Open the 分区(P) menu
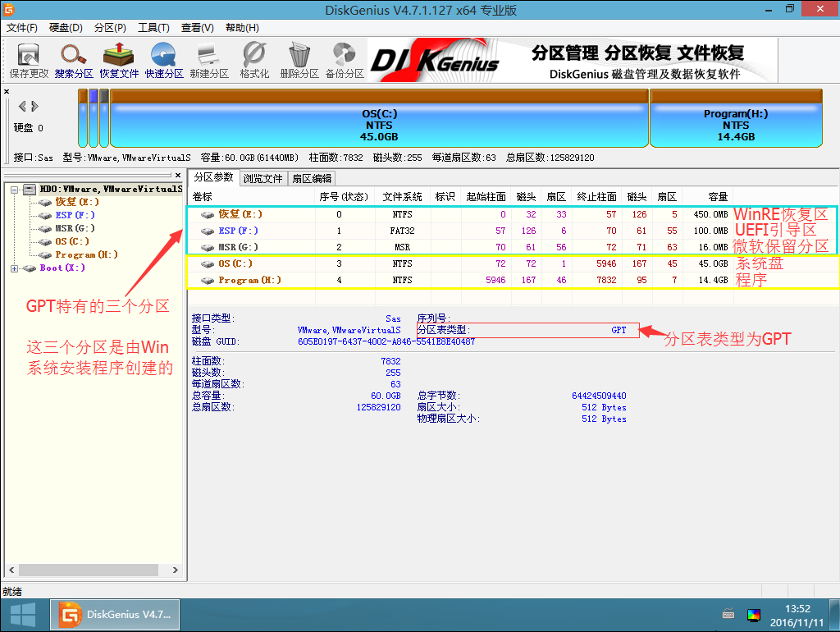 110,28
